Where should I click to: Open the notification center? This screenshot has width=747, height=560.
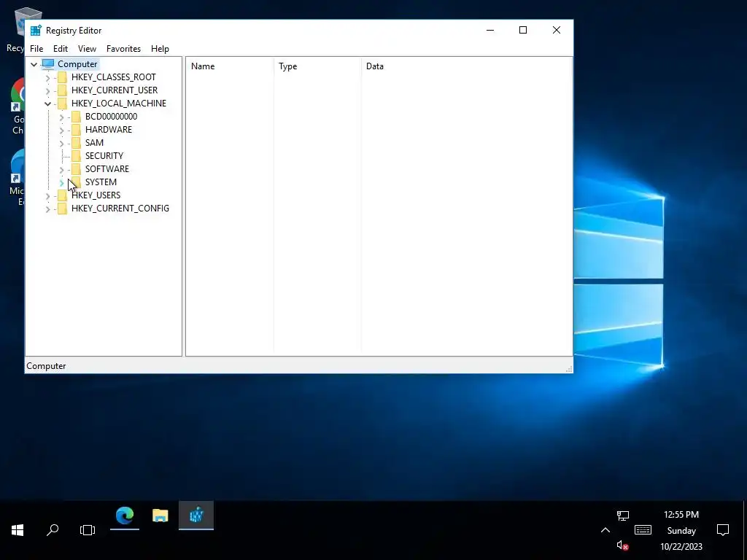723,530
